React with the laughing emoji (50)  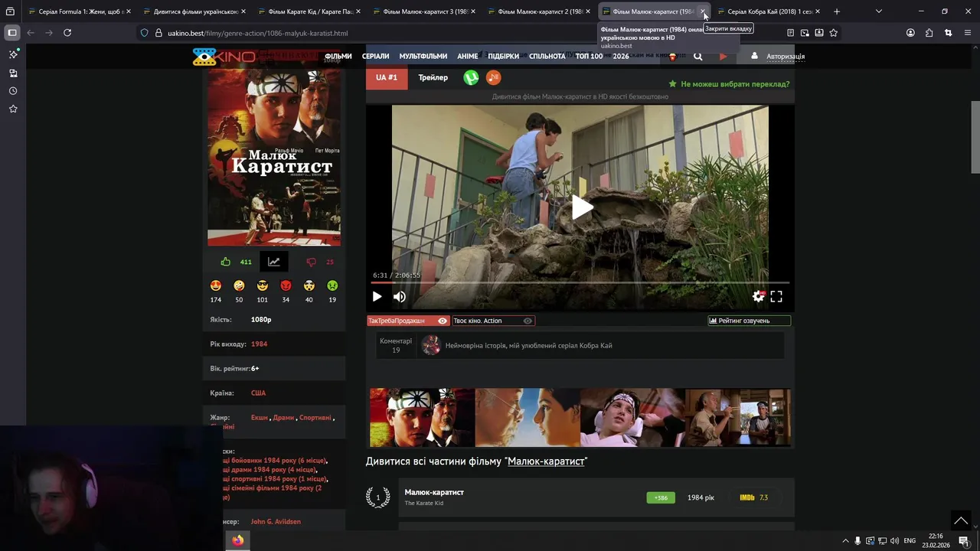point(239,285)
